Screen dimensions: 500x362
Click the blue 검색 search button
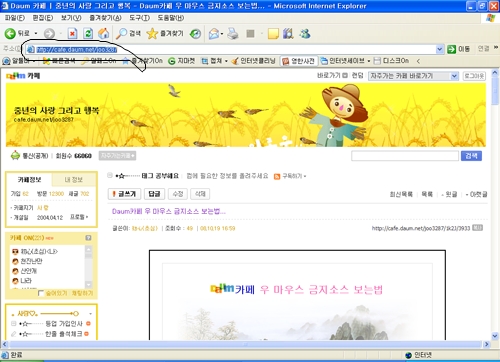tap(471, 156)
